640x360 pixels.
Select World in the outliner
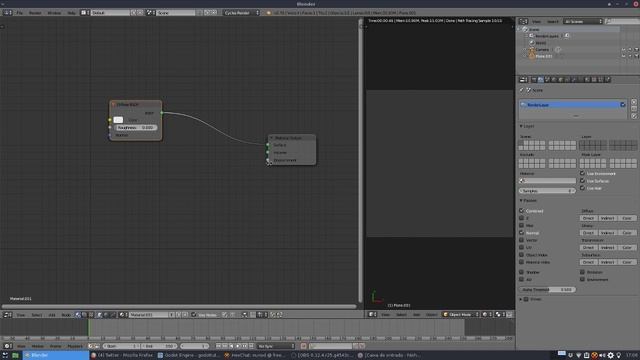[540, 43]
